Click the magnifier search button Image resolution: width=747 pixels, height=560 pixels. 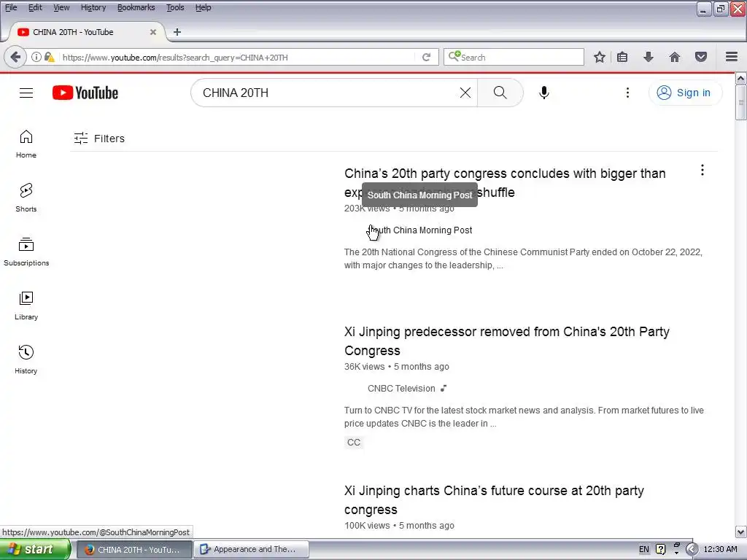point(500,93)
